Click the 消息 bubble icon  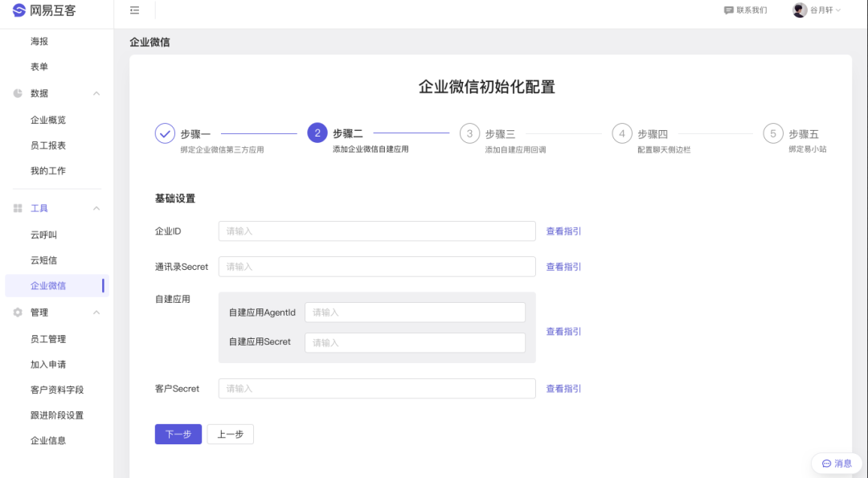pyautogui.click(x=826, y=464)
